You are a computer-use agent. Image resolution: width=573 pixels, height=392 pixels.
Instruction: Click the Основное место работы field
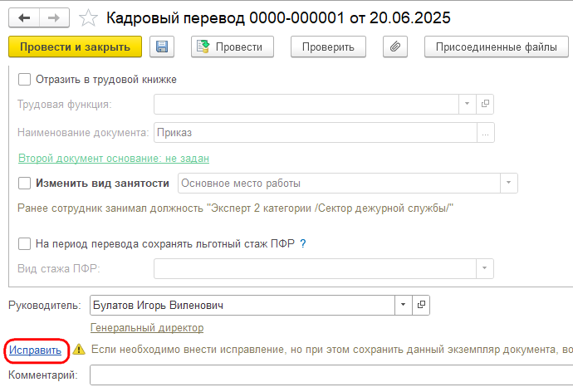coord(339,183)
